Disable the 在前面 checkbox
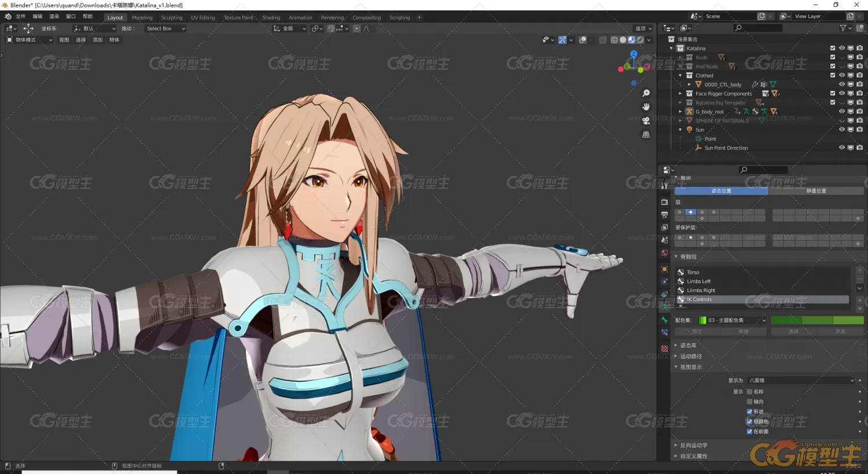 [x=749, y=431]
